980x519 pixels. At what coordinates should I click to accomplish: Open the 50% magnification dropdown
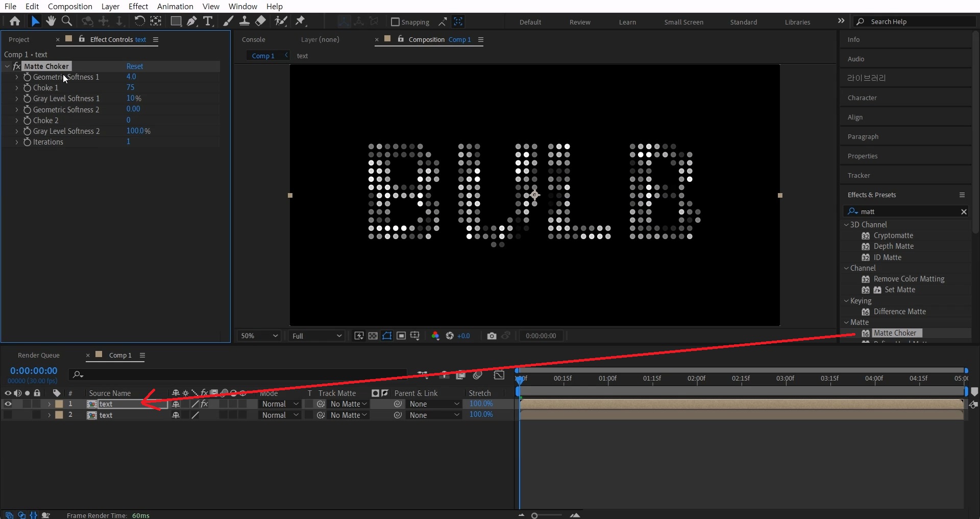point(259,336)
